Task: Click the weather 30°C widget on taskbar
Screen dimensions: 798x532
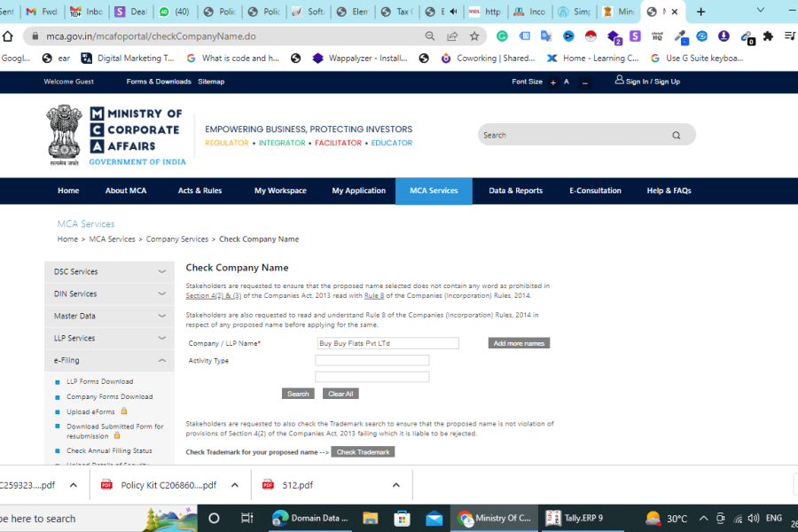Action: pyautogui.click(x=666, y=518)
